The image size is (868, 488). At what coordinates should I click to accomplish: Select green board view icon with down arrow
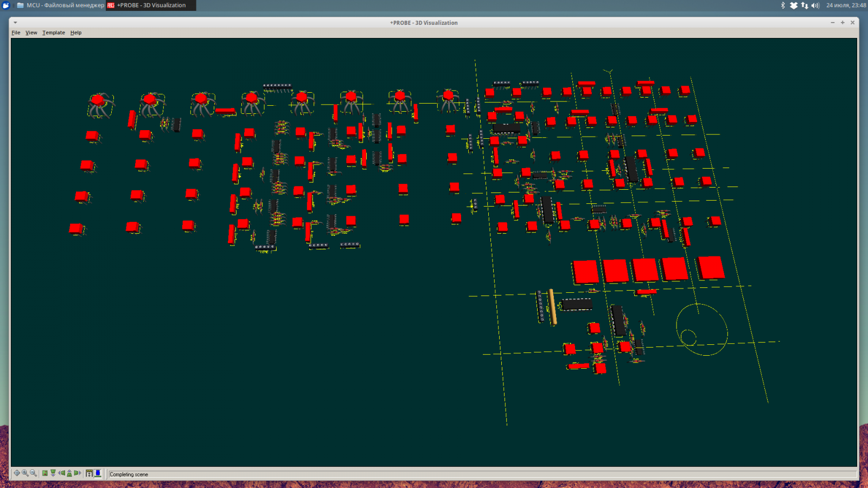pos(53,473)
